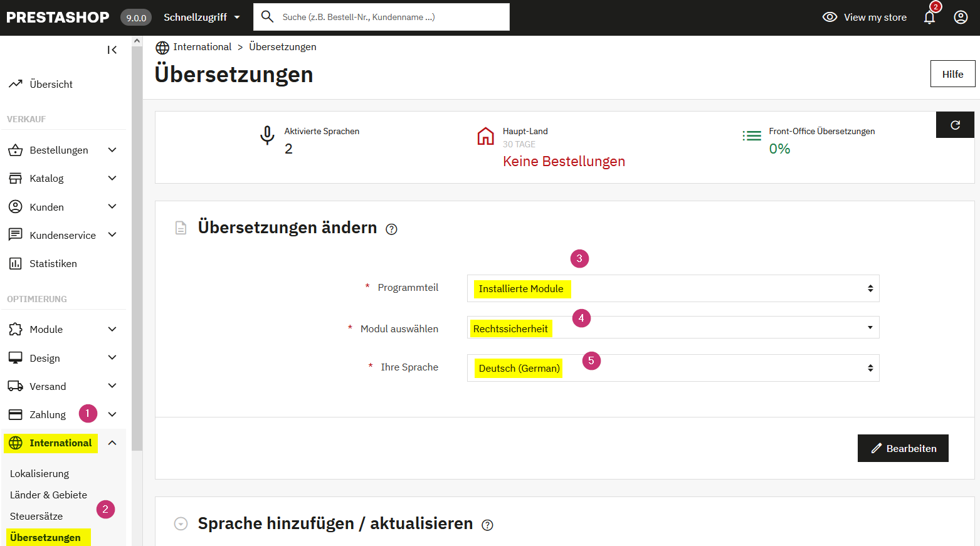
Task: Open the Programmteil dropdown
Action: tap(673, 288)
